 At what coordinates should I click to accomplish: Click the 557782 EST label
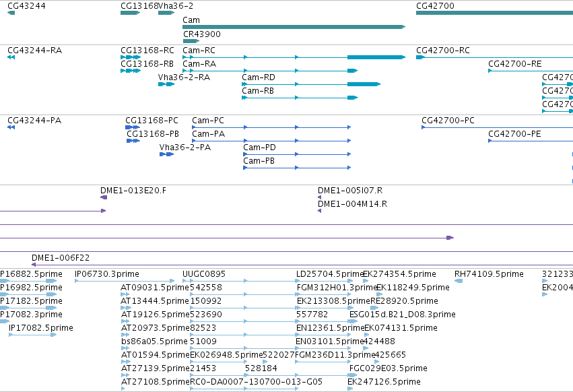(x=312, y=315)
